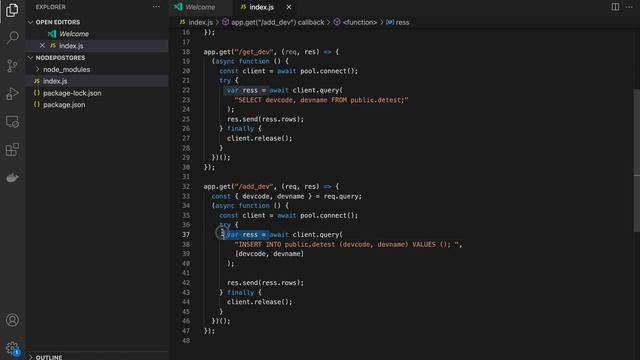Open the Accounts icon

coord(12,320)
